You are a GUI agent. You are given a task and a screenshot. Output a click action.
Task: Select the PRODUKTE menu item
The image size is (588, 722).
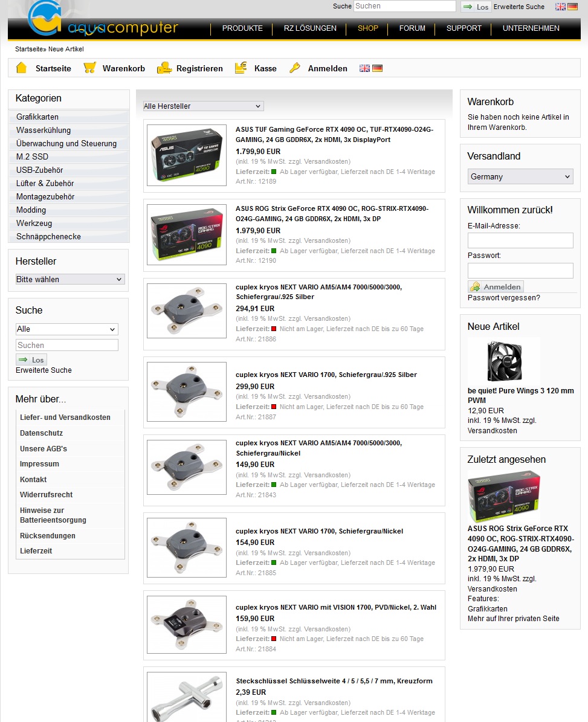(x=242, y=28)
